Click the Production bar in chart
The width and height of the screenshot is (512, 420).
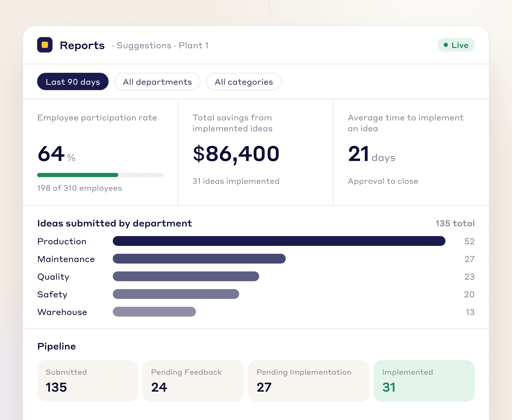pos(279,241)
